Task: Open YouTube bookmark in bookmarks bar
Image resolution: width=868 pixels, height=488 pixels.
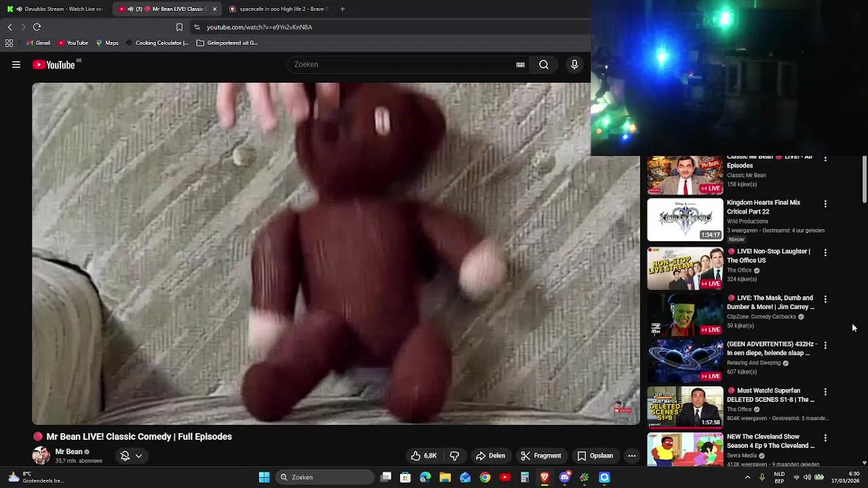Action: tap(73, 43)
